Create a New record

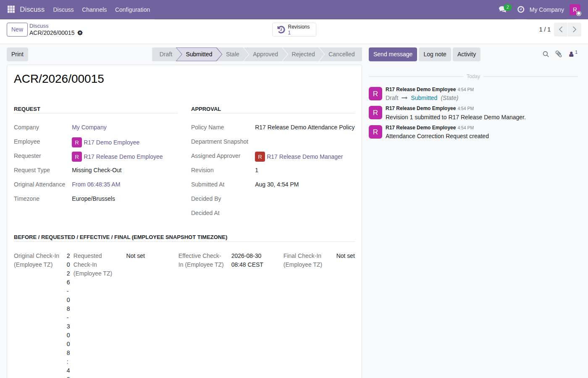click(x=17, y=29)
